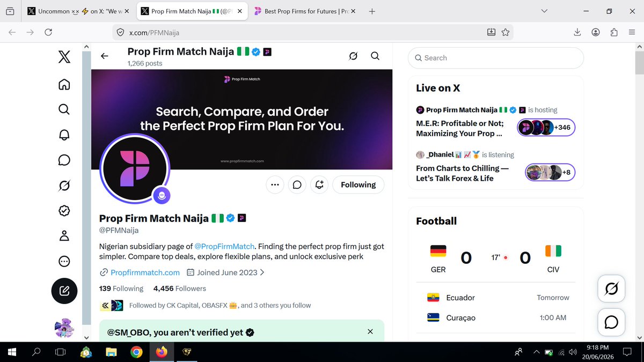Dismiss the not verified banner
The width and height of the screenshot is (644, 362).
tap(370, 332)
